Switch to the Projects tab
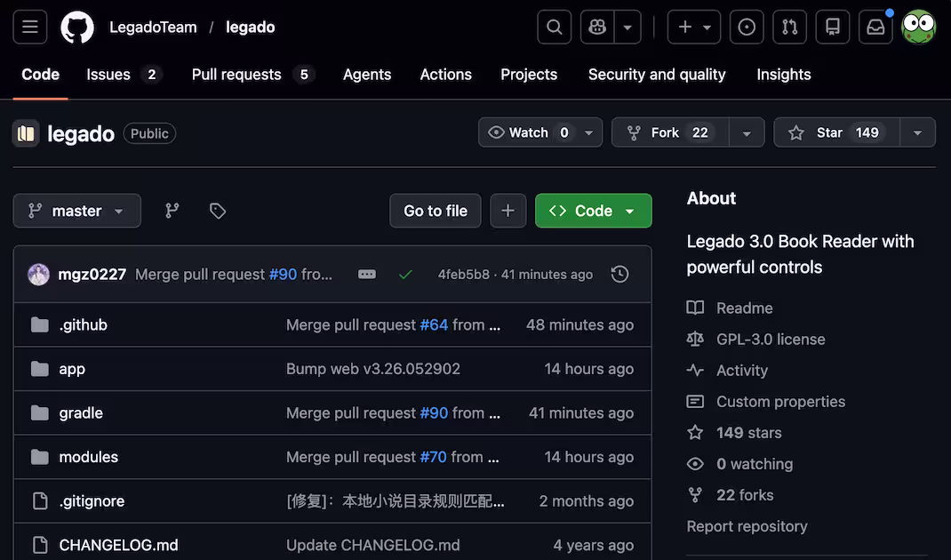Viewport: 951px width, 560px height. tap(529, 75)
